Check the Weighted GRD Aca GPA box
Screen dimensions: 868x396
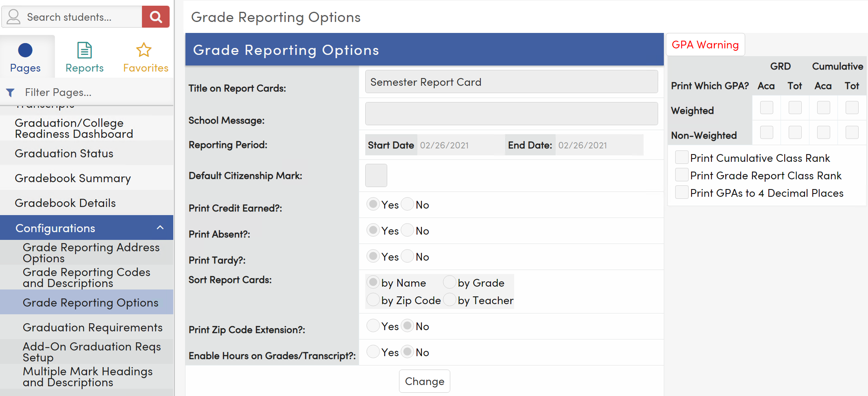[766, 107]
